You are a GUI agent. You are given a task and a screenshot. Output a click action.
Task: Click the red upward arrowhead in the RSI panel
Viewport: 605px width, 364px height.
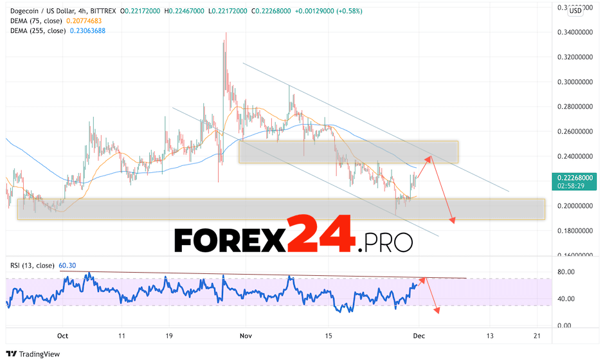422,280
